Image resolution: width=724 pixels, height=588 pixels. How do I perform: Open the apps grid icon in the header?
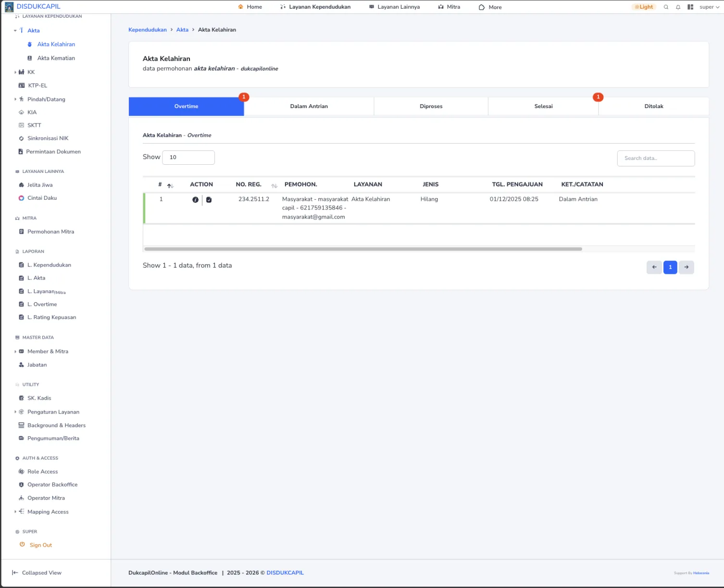pos(690,7)
